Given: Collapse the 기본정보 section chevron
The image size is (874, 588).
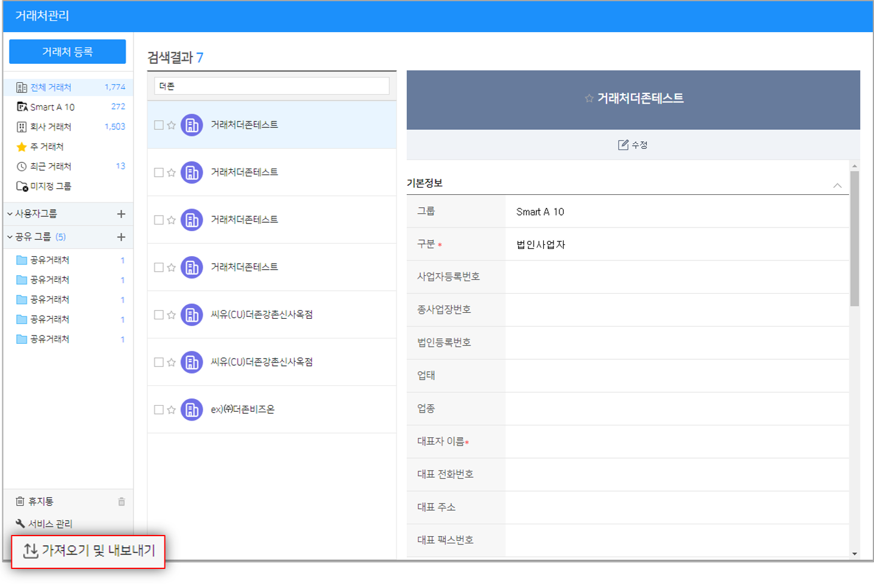Looking at the screenshot, I should (x=837, y=185).
